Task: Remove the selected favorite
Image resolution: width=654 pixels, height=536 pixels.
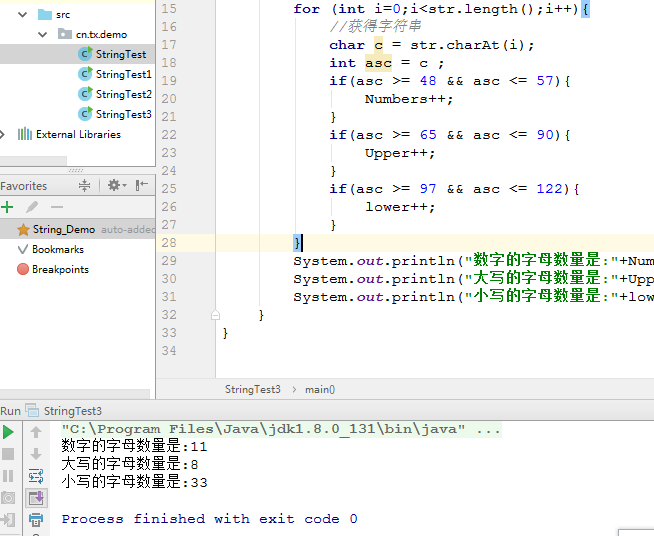Action: [57, 207]
